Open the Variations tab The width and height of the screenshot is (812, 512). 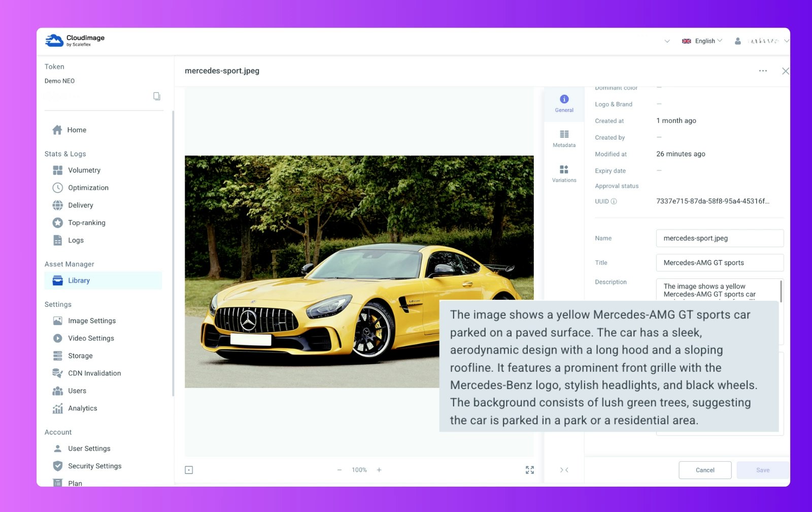coord(564,173)
